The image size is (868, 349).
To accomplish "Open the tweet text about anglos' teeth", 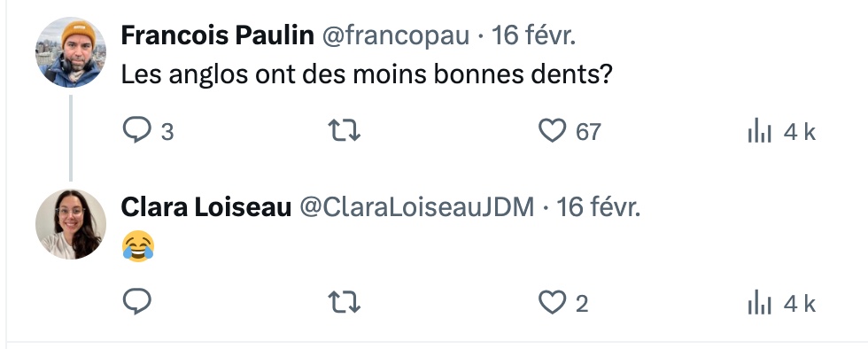I will point(366,74).
